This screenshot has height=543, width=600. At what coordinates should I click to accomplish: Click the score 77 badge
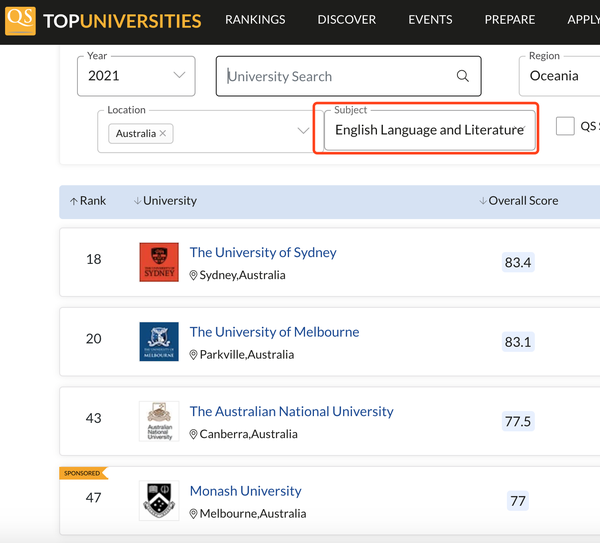coord(518,501)
